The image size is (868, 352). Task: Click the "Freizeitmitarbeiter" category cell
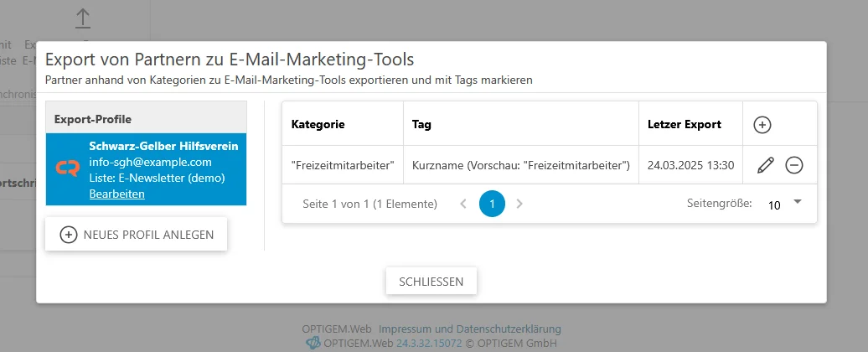pyautogui.click(x=343, y=165)
